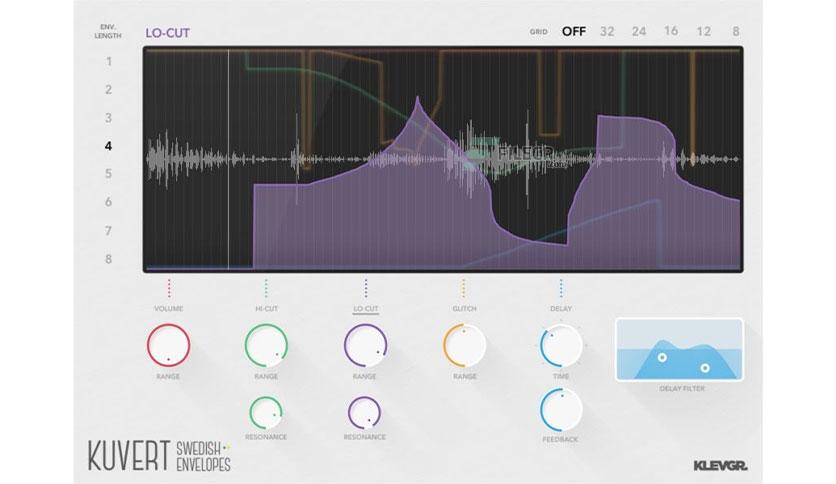Switch to the Hi-Cut envelope tab

266,309
